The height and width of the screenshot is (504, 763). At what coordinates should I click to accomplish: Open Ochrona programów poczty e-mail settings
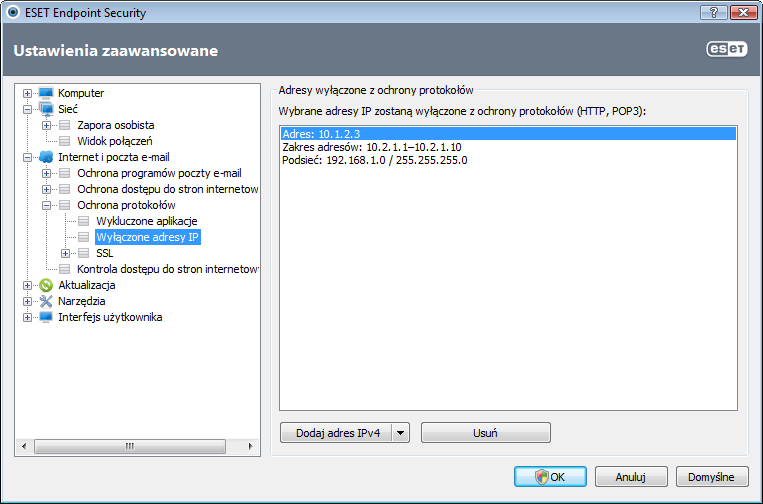[x=159, y=173]
